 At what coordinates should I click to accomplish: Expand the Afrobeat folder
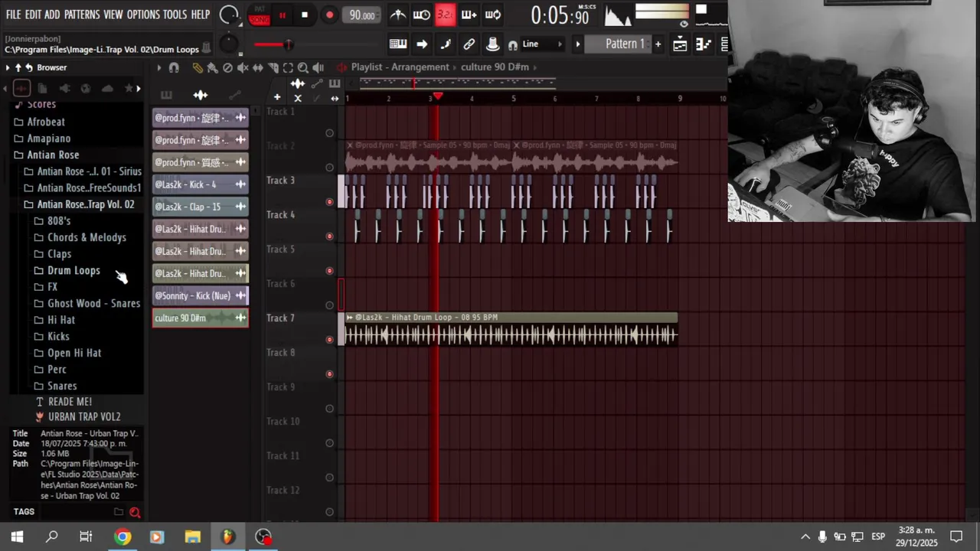46,122
